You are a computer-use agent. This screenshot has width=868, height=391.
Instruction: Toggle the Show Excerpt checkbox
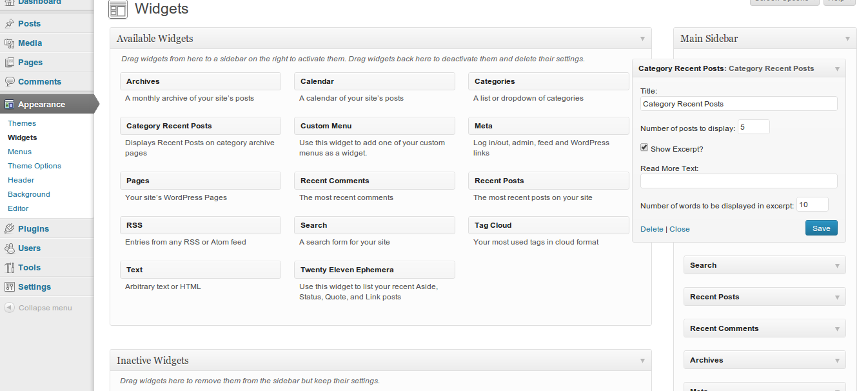coord(644,148)
